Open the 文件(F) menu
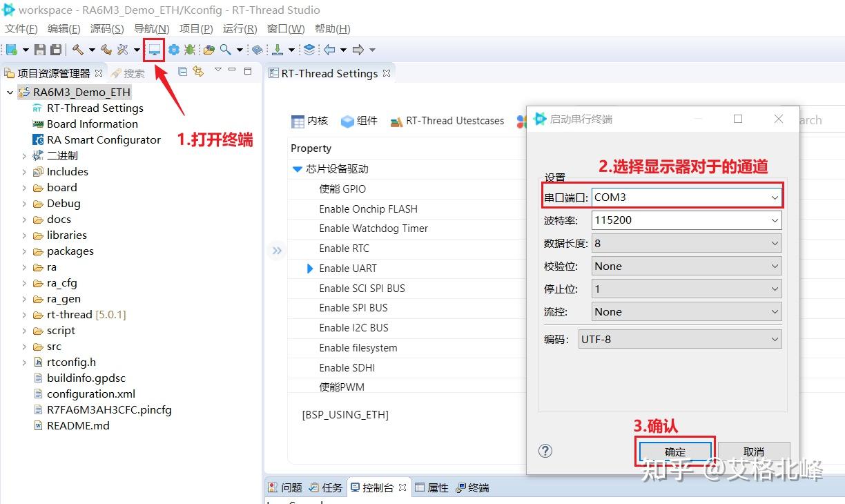Viewport: 845px width, 504px height. [21, 29]
